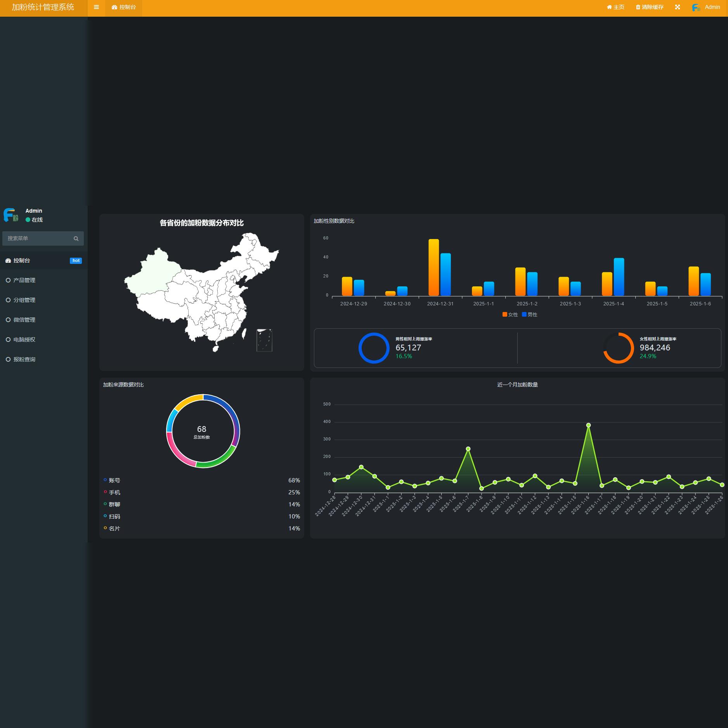Click the blue male growth ring chart
The height and width of the screenshot is (728, 728).
(x=374, y=348)
